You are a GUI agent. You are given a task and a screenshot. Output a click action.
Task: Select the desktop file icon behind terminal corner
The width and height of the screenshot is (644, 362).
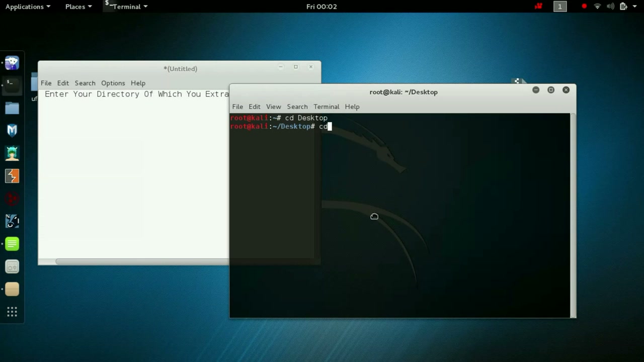coord(518,81)
